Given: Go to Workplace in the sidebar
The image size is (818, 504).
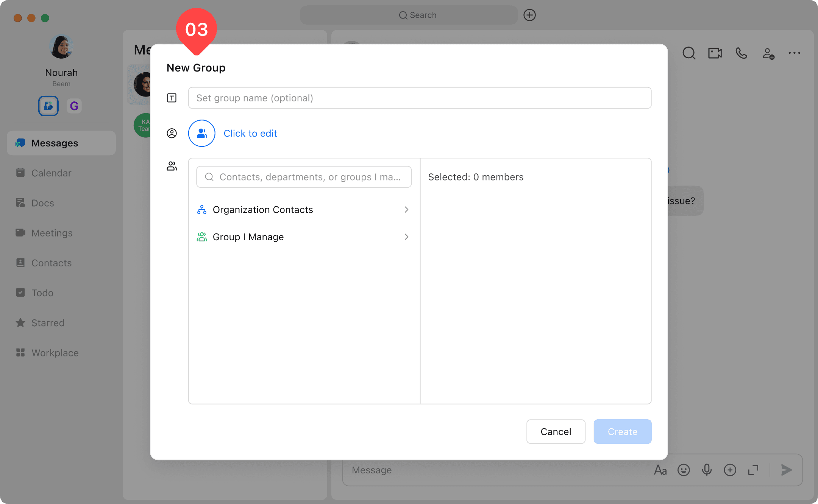Looking at the screenshot, I should click(55, 353).
